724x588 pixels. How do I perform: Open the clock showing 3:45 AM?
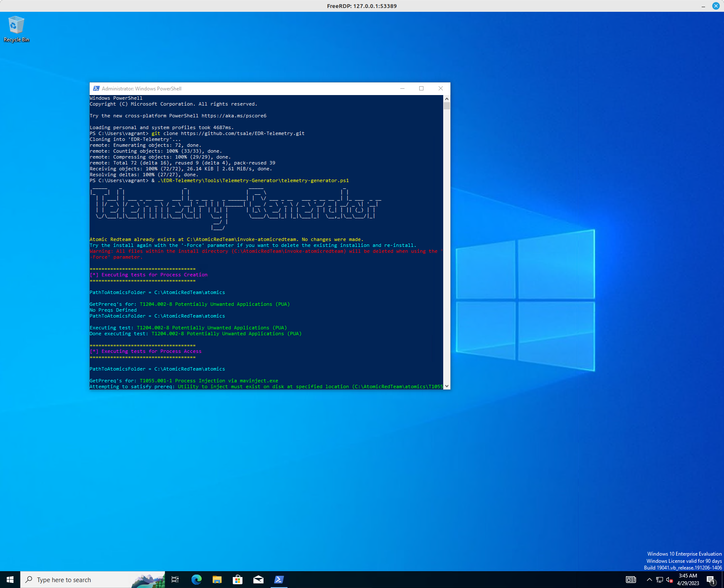688,580
